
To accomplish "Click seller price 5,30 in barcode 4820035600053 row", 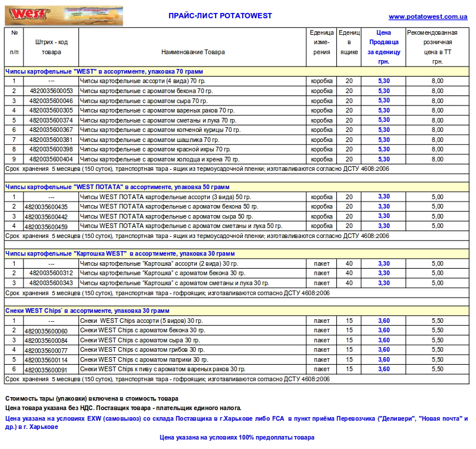I will point(384,91).
